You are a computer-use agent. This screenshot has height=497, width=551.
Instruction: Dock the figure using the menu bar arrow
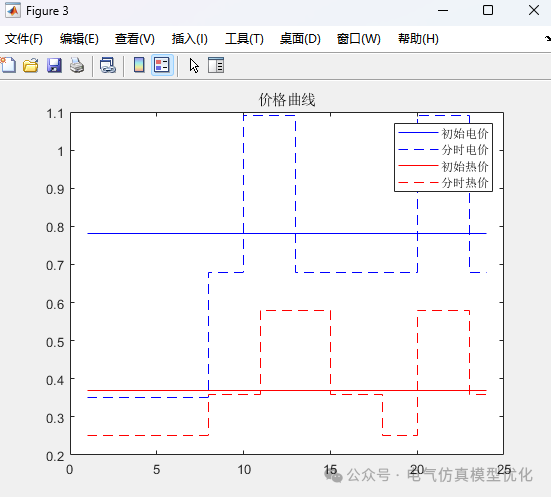(x=547, y=38)
